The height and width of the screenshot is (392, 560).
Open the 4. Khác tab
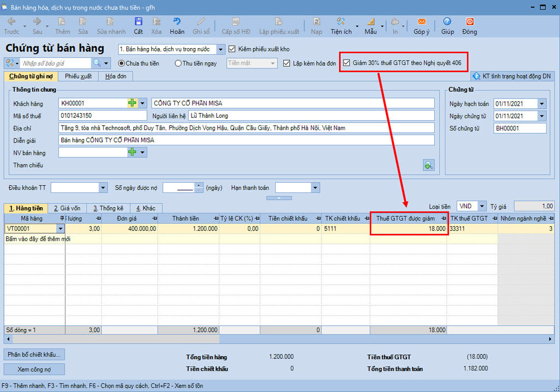click(145, 208)
